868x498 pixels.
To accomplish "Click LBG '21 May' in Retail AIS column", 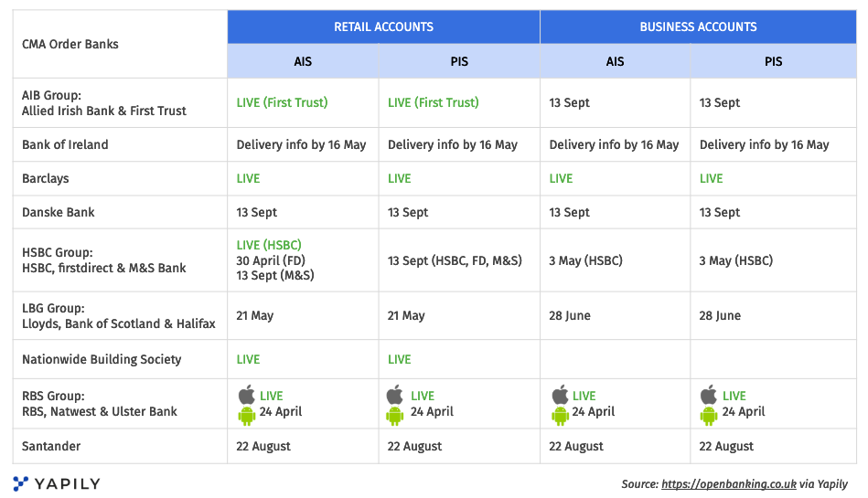I will click(254, 316).
